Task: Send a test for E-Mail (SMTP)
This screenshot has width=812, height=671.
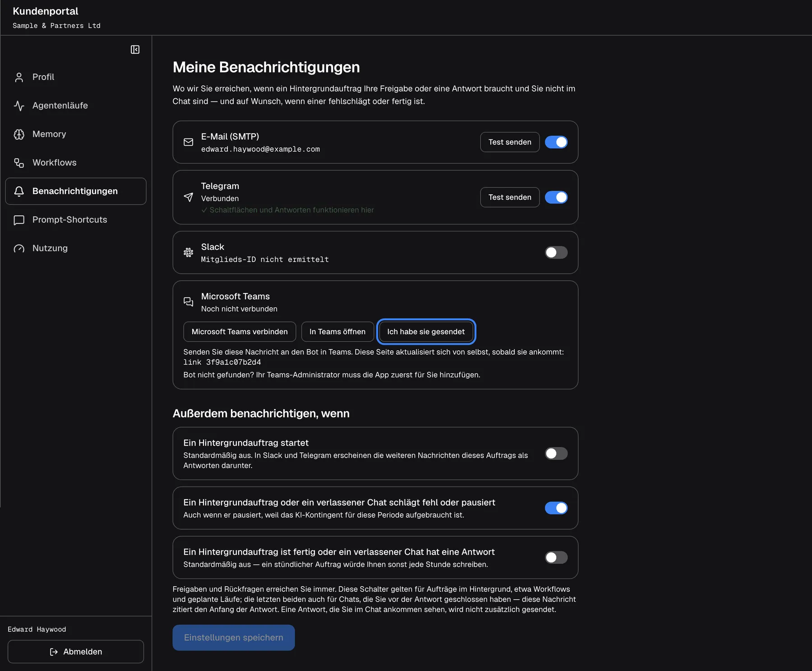Action: tap(510, 142)
